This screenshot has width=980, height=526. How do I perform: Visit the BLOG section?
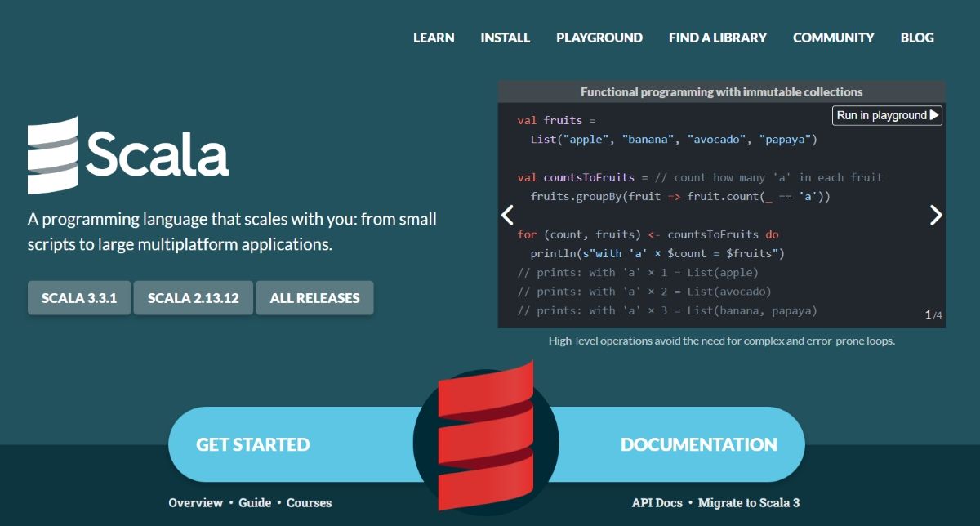916,38
